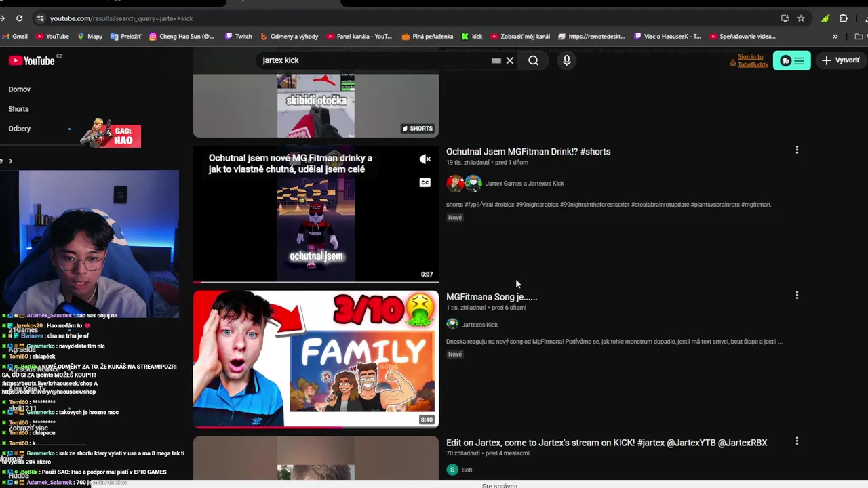
Task: Open 'Zobraziť môj kanál' bookmark
Action: tap(521, 37)
